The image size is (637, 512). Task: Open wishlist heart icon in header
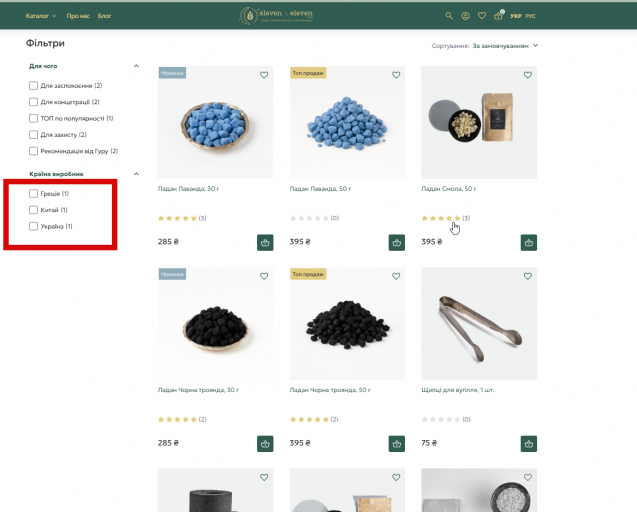coord(482,16)
